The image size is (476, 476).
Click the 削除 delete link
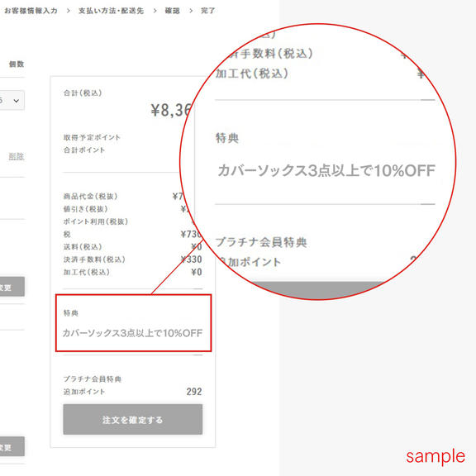pos(16,157)
